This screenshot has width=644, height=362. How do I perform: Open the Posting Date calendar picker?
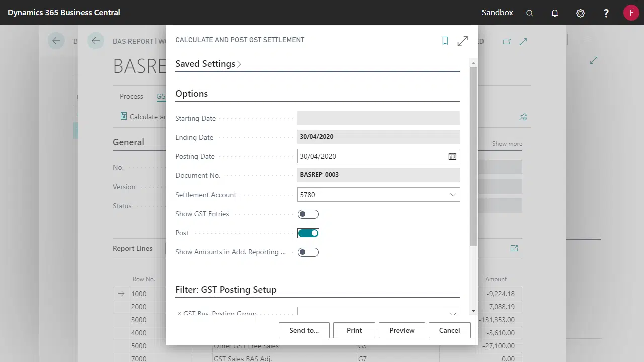452,156
